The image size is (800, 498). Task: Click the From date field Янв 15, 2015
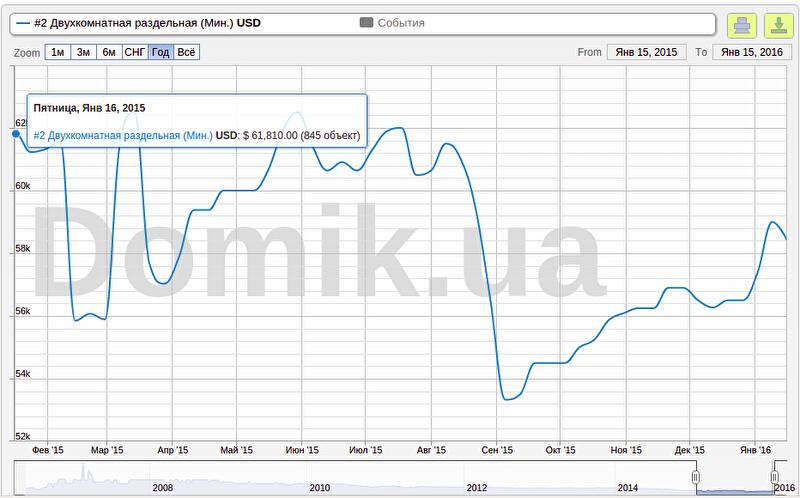pos(646,52)
